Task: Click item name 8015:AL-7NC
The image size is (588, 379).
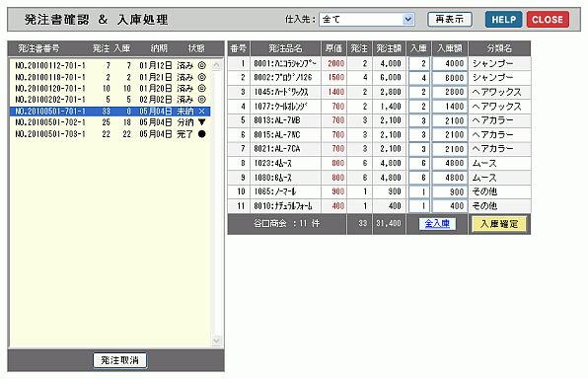Action: tap(277, 134)
